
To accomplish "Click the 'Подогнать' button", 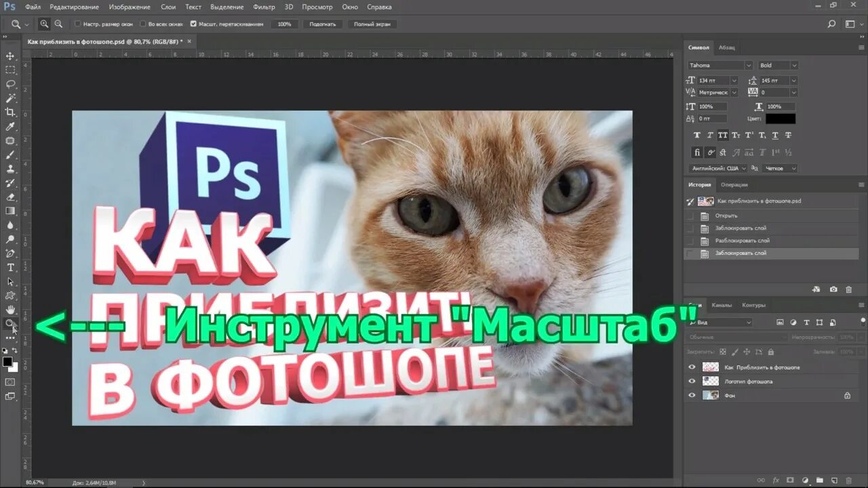I will point(323,24).
